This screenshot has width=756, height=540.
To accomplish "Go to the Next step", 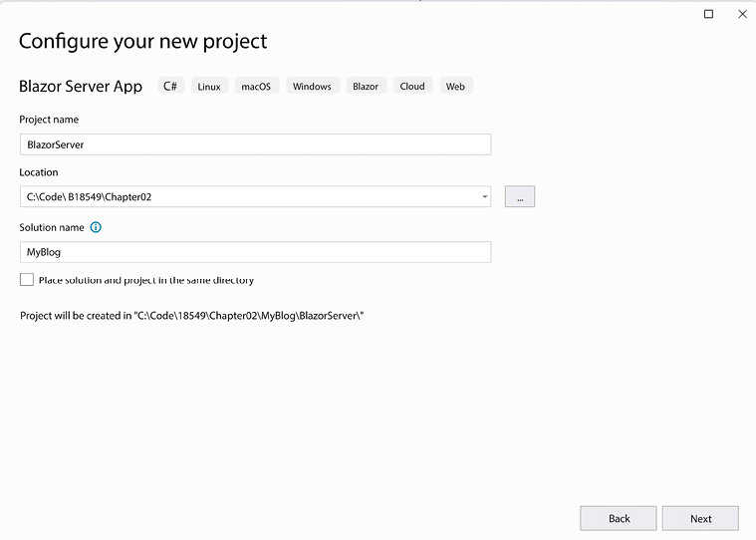I will coord(700,519).
